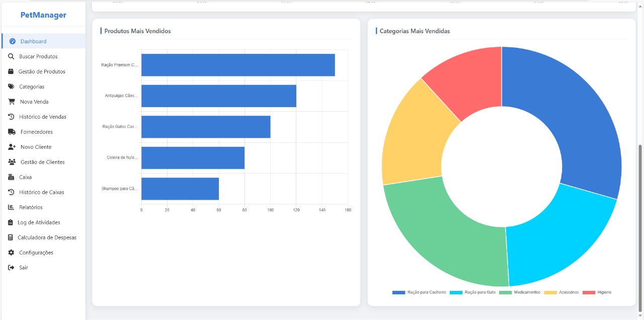Click the truck icon for Fornecedores
Screen dimensions: 644x320
click(x=12, y=132)
